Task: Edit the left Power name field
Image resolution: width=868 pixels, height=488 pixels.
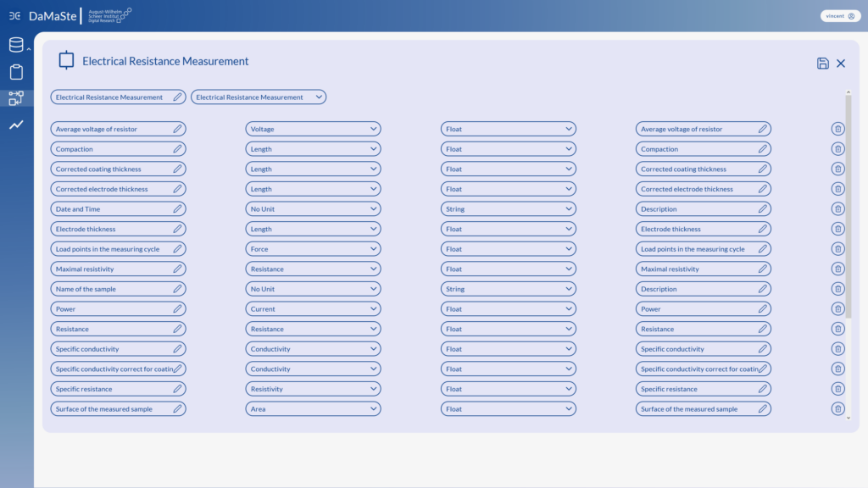Action: click(x=118, y=308)
